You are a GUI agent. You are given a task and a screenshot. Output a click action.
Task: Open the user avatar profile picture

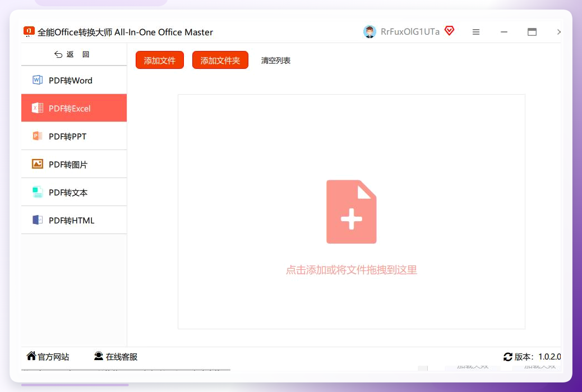coord(369,32)
